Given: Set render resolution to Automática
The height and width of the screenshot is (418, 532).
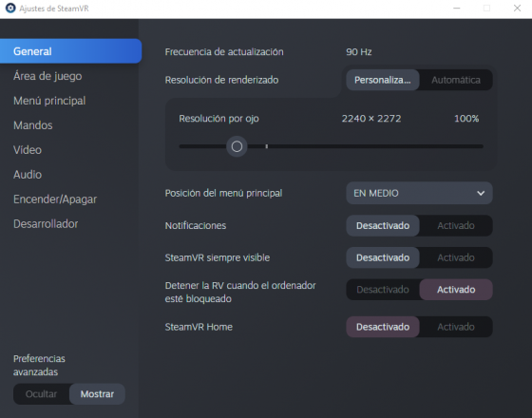Looking at the screenshot, I should coord(456,80).
